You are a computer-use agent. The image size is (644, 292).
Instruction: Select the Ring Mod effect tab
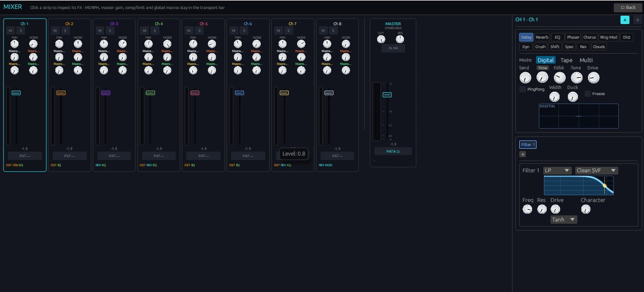pyautogui.click(x=609, y=37)
